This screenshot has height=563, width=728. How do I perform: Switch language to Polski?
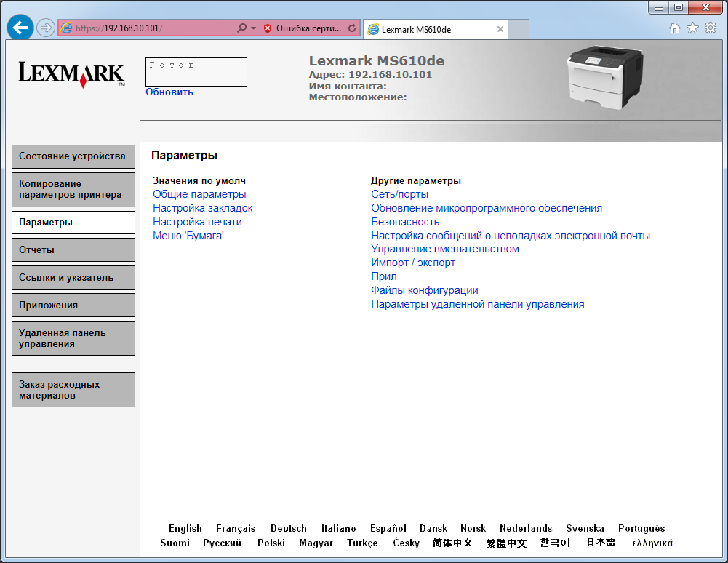click(271, 543)
